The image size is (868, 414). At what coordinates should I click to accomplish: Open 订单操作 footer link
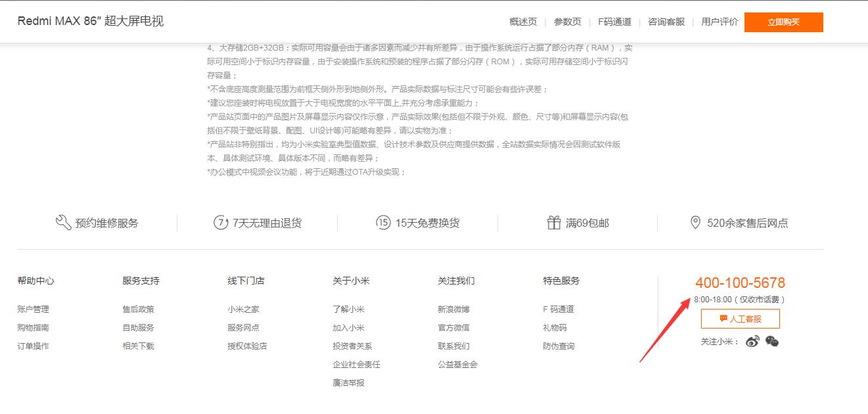click(x=34, y=346)
